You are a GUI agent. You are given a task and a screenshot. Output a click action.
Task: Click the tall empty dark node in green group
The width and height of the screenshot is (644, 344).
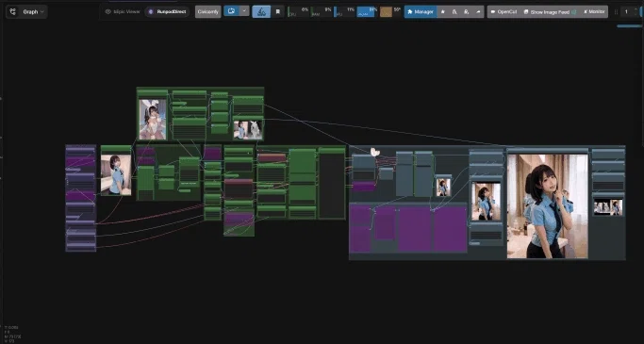click(x=332, y=184)
